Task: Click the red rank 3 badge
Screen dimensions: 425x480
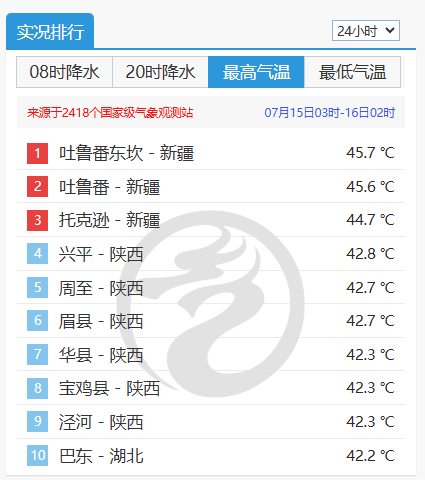Action: pos(37,220)
